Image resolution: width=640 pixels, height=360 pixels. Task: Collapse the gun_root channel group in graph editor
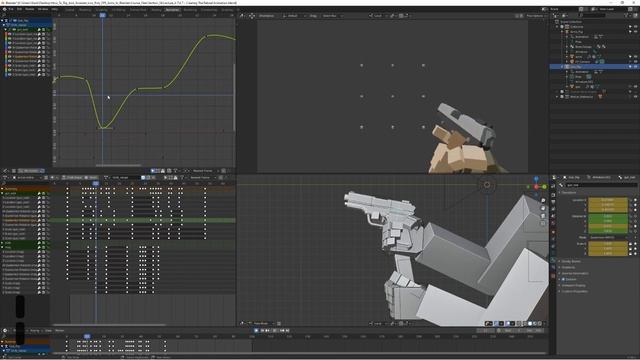tap(5, 30)
